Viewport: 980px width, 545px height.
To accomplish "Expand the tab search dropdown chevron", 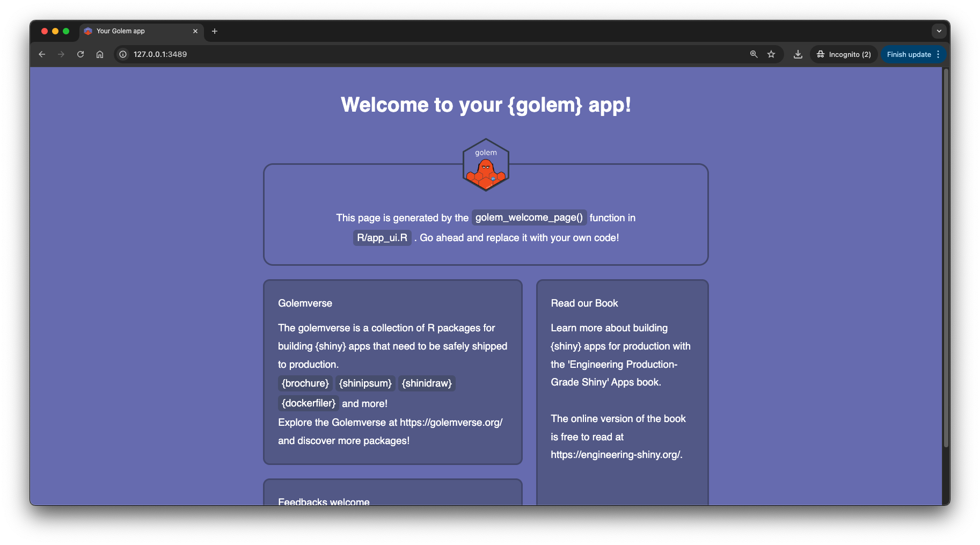I will click(939, 31).
